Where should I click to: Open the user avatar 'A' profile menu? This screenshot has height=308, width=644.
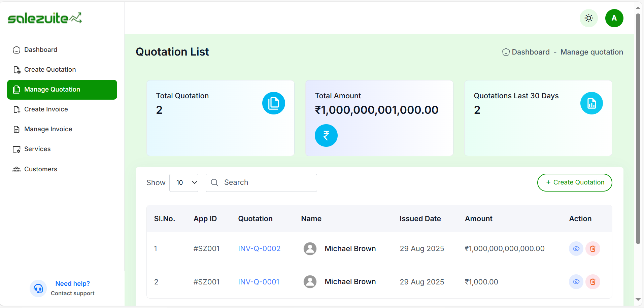614,18
